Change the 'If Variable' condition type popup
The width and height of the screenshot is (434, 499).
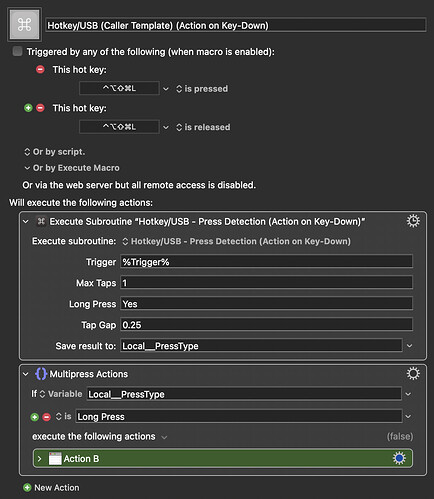coord(61,394)
